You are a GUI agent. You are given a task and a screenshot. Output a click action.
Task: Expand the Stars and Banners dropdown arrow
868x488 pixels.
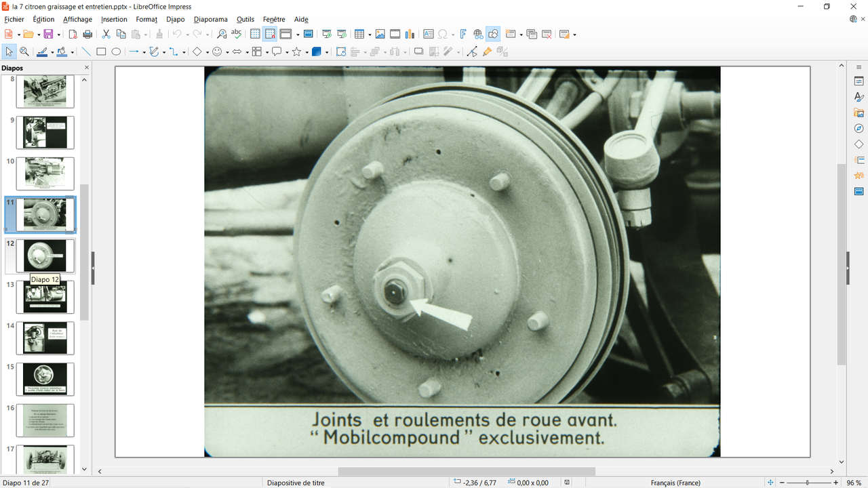(x=306, y=52)
